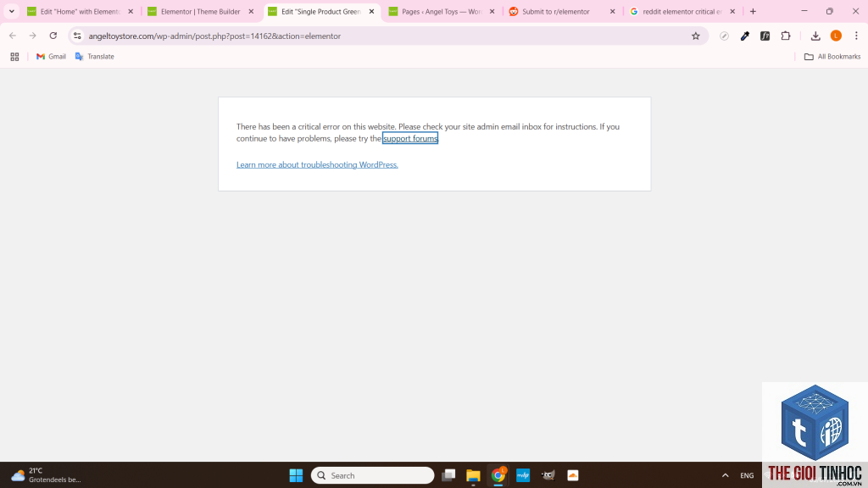Open the ENG language switcher
This screenshot has width=868, height=488.
click(x=747, y=475)
